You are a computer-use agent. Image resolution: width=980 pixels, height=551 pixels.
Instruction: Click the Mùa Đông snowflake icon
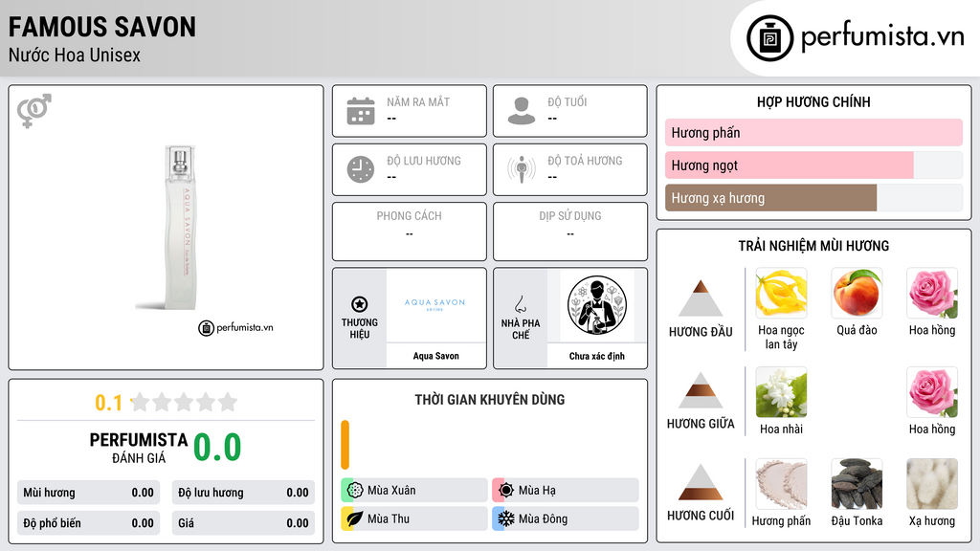coord(506,518)
